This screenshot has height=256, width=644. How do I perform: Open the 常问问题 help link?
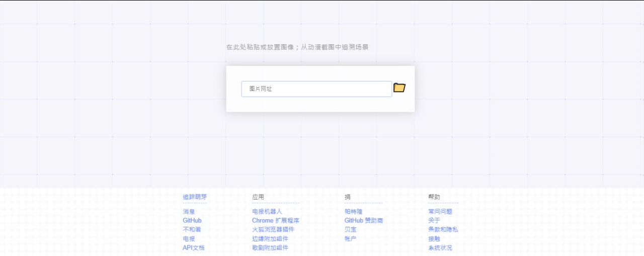point(440,212)
